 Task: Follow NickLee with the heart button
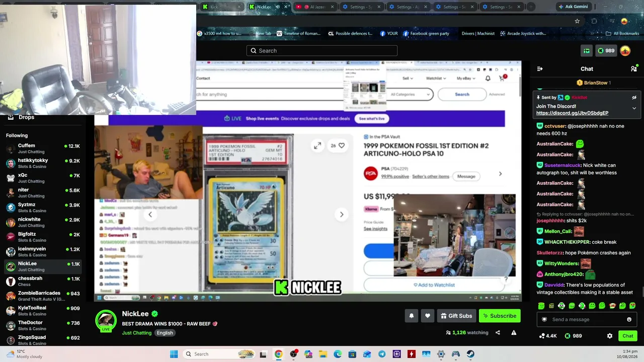click(x=428, y=316)
